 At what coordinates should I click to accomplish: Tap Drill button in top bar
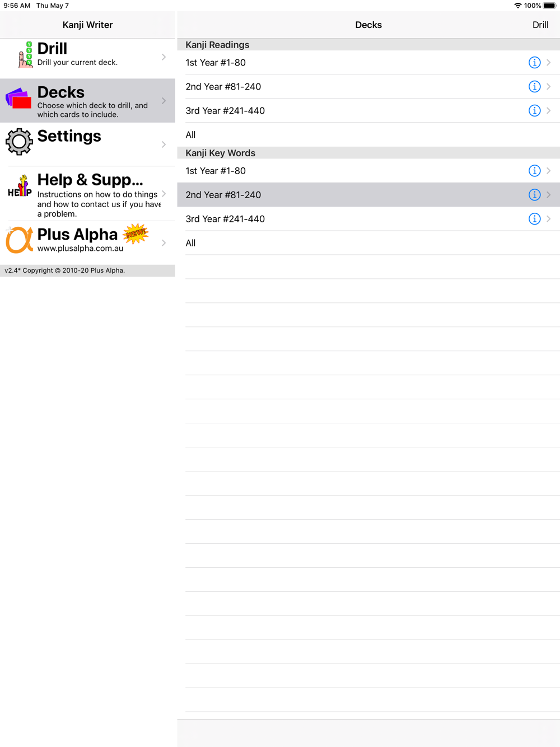[x=540, y=25]
